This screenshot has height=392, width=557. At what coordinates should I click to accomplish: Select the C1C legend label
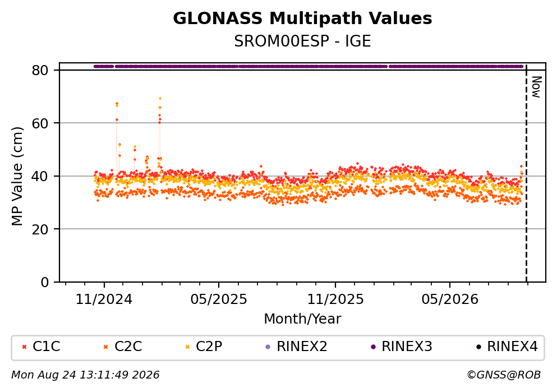46,347
